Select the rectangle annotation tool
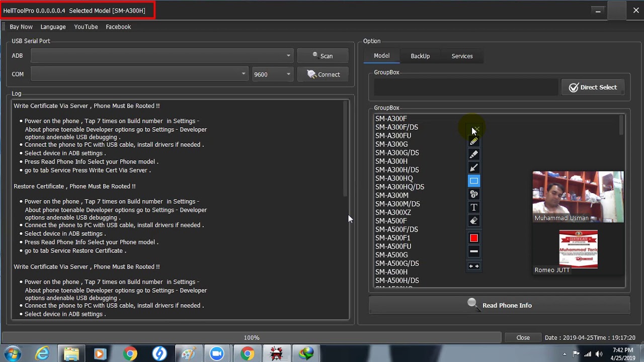This screenshot has width=644, height=362. (x=474, y=180)
